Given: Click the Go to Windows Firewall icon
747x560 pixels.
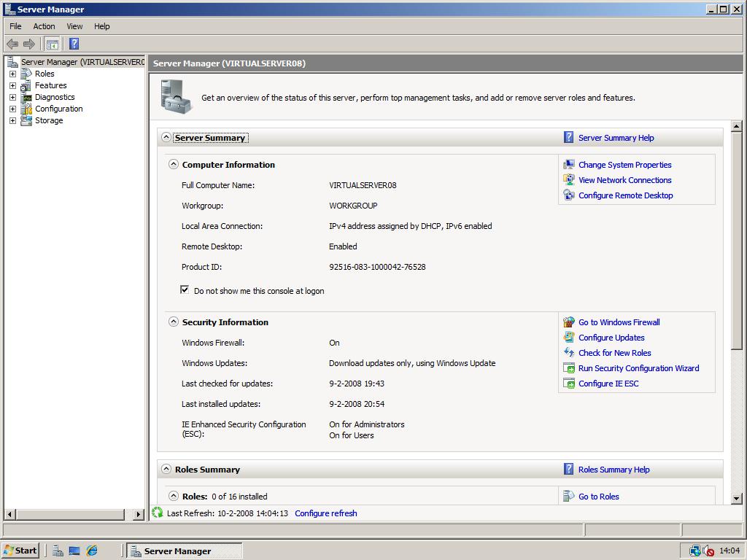Looking at the screenshot, I should click(x=569, y=322).
